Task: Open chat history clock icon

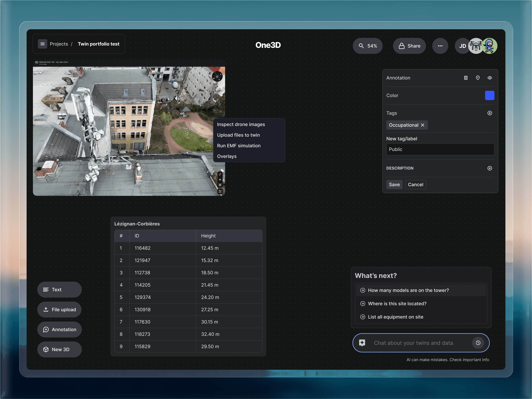Action: point(478,343)
